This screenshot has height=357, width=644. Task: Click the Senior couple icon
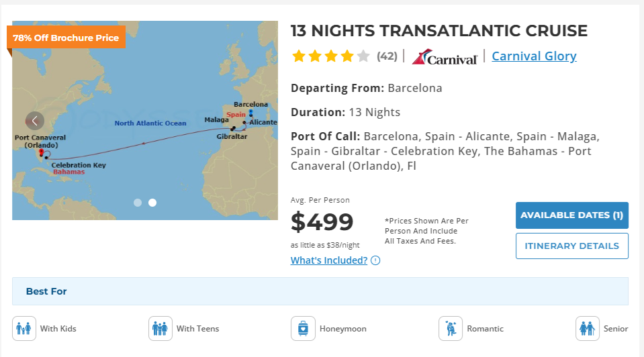[x=588, y=329]
